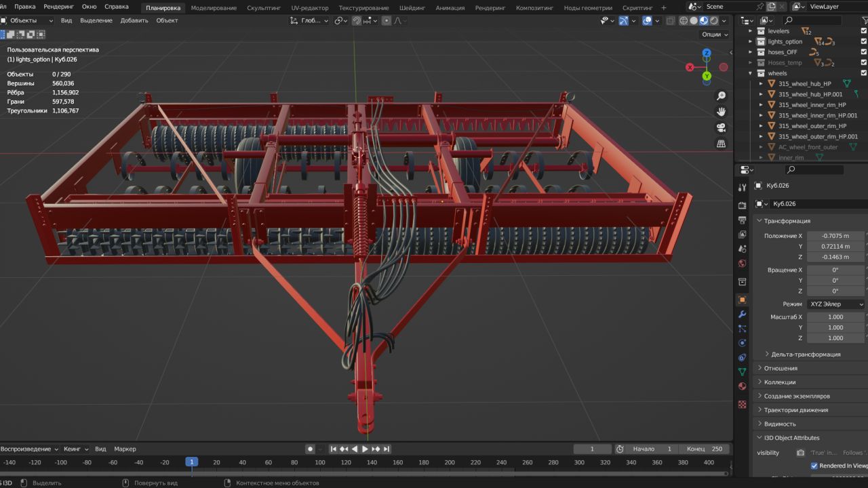Open the XYZ Эйлер rotation mode dropdown

click(x=835, y=304)
